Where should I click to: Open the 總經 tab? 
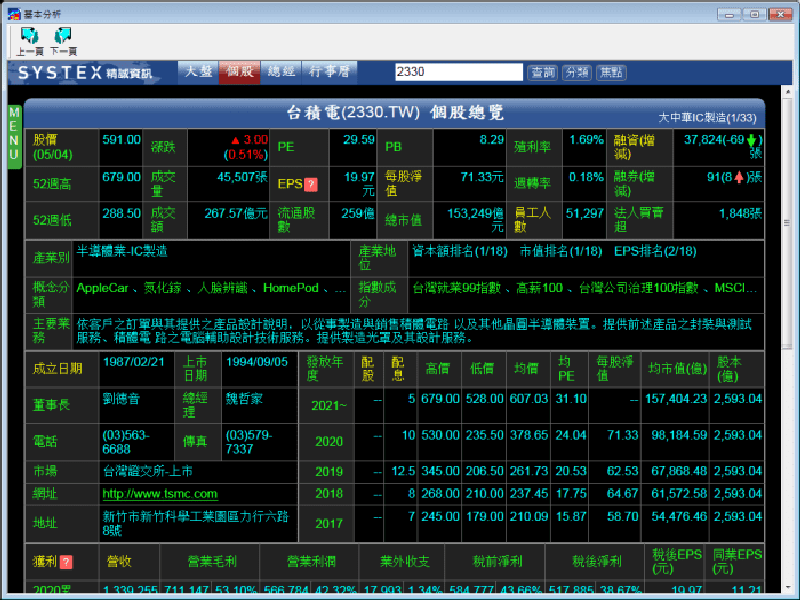[x=281, y=72]
